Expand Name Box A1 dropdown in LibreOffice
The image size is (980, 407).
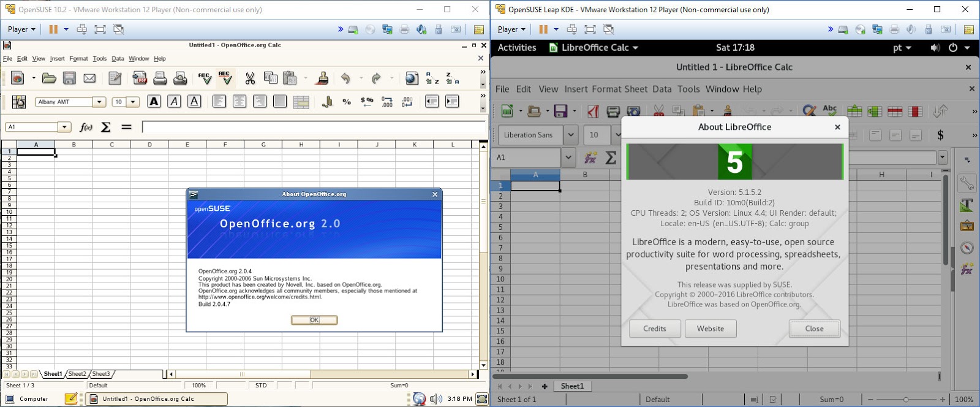[568, 158]
